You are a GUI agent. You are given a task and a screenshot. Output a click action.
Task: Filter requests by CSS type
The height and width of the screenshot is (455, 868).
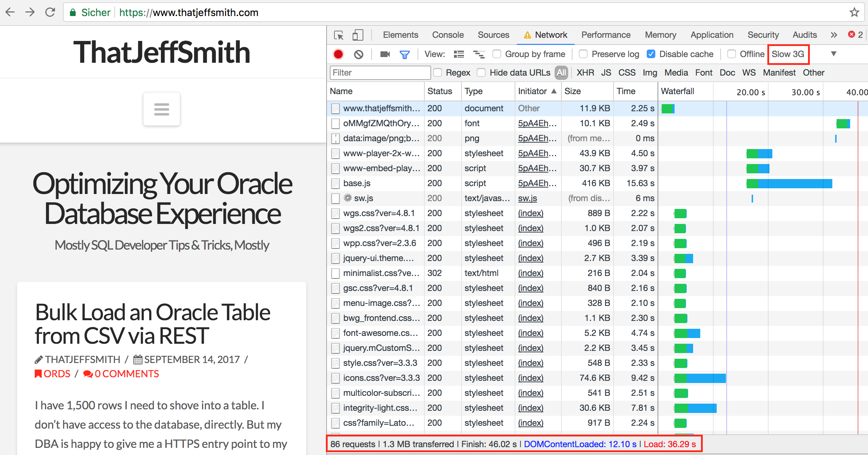coord(627,73)
